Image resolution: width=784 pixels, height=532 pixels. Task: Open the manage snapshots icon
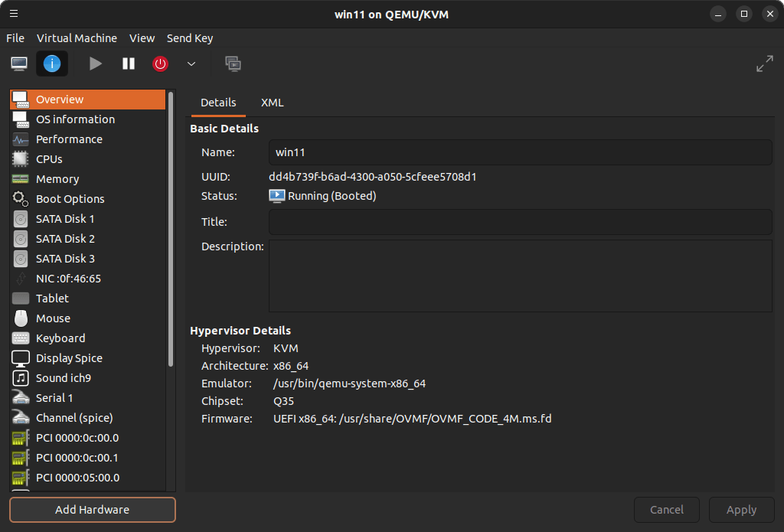[x=233, y=64]
